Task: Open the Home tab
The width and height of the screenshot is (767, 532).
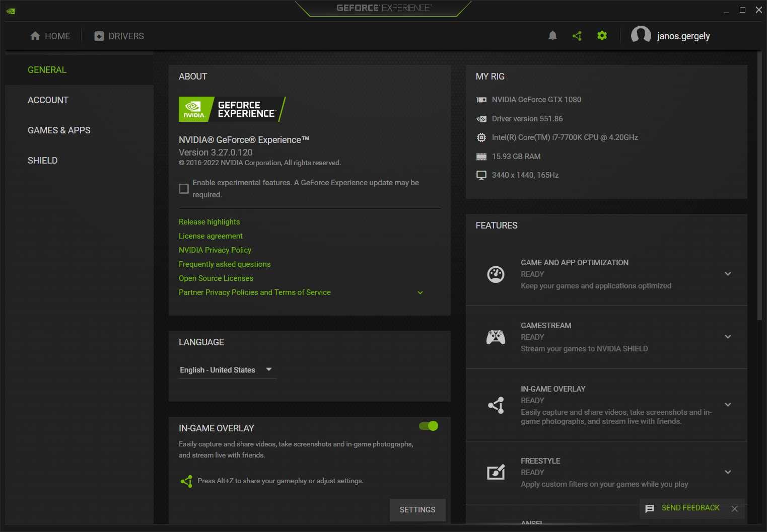Action: point(50,36)
